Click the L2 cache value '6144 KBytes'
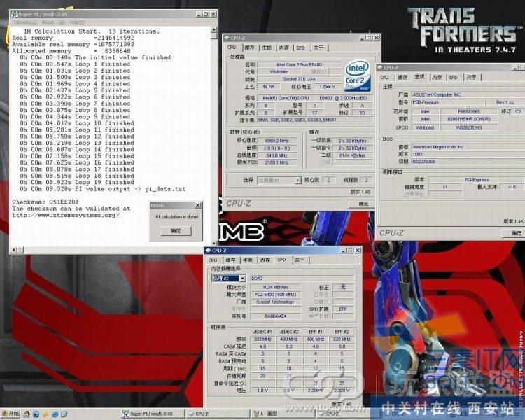Viewport: 525px width, 420px height. 352,155
